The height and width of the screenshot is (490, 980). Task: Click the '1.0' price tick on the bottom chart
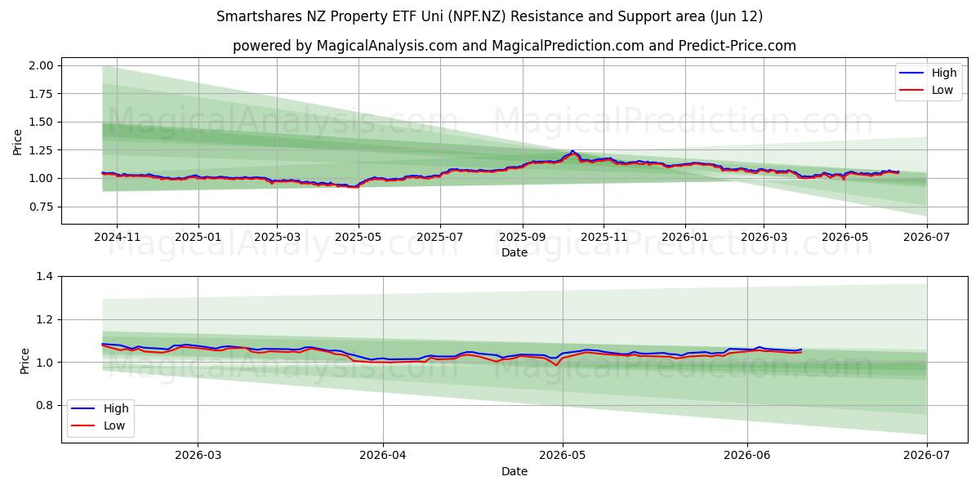[x=45, y=363]
